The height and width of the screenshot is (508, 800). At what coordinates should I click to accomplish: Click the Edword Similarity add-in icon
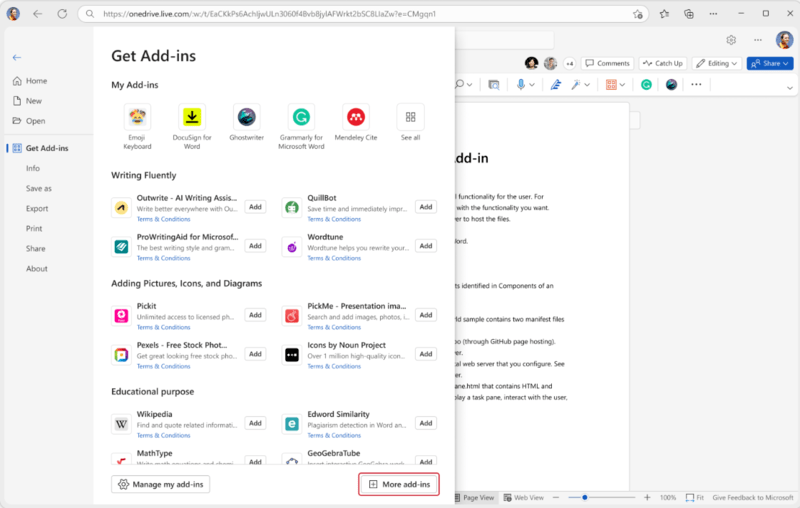(x=292, y=424)
